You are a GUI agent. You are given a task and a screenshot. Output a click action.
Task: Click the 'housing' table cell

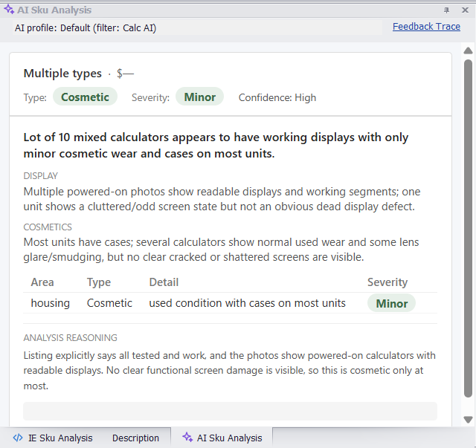click(x=51, y=303)
